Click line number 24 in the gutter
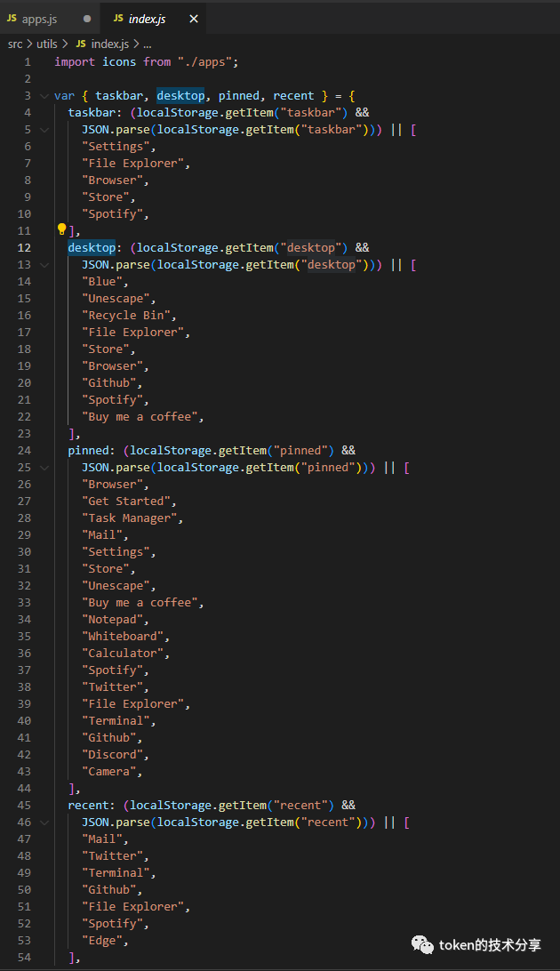560x971 pixels. coord(24,450)
